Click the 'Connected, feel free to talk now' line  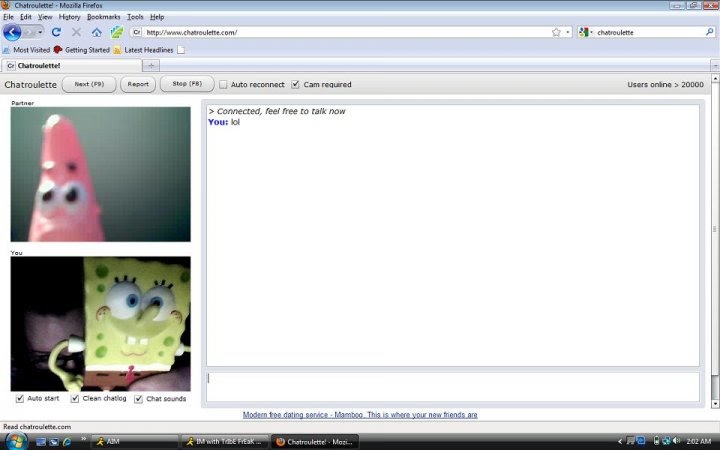click(x=277, y=111)
